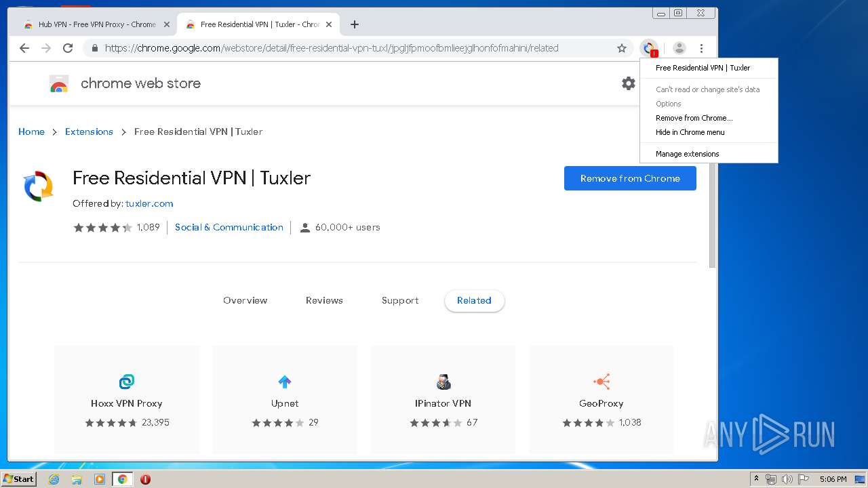Go back using the browser back arrow
Image resolution: width=868 pixels, height=488 pixels.
tap(24, 48)
